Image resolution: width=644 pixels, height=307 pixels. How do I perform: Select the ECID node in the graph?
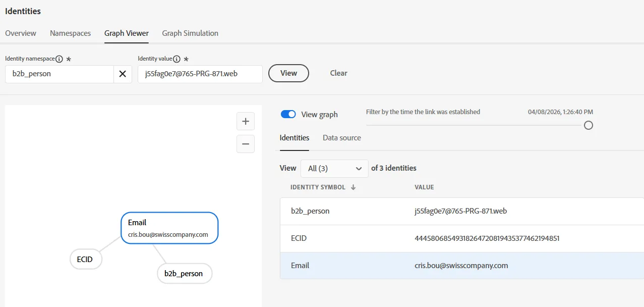(x=85, y=259)
